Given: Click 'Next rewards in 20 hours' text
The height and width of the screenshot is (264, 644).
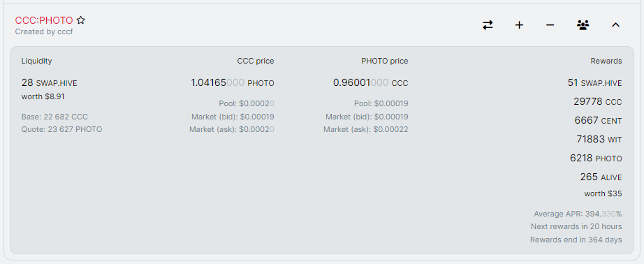Looking at the screenshot, I should [576, 227].
